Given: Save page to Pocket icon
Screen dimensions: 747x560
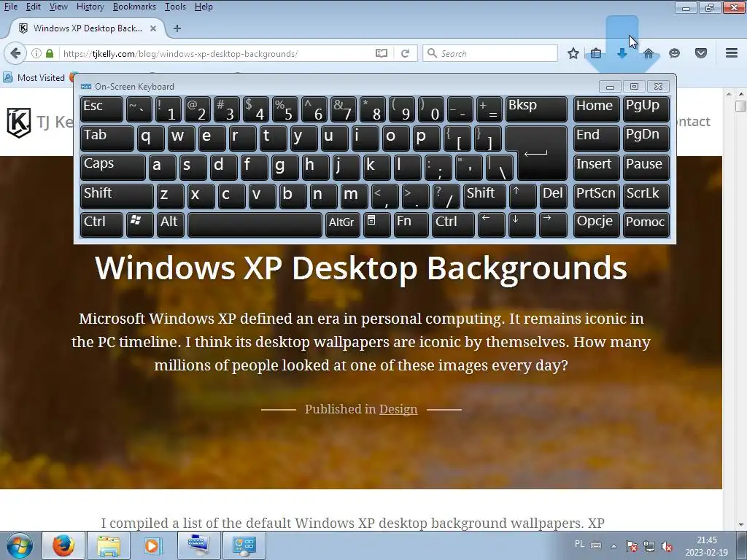Looking at the screenshot, I should [x=701, y=53].
